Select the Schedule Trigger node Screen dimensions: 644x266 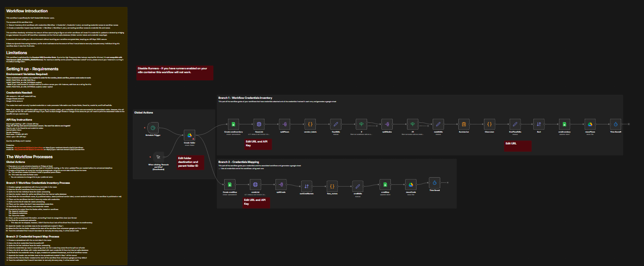click(153, 128)
